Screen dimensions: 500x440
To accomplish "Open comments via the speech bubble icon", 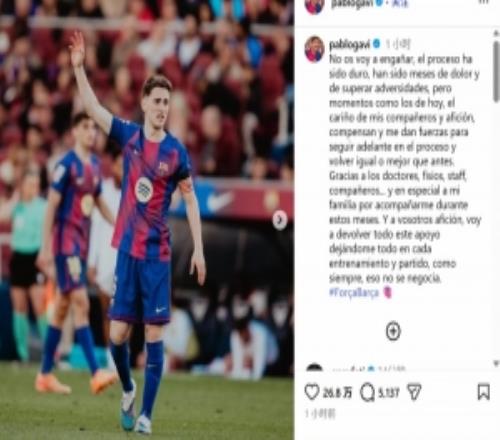I will coord(368,392).
